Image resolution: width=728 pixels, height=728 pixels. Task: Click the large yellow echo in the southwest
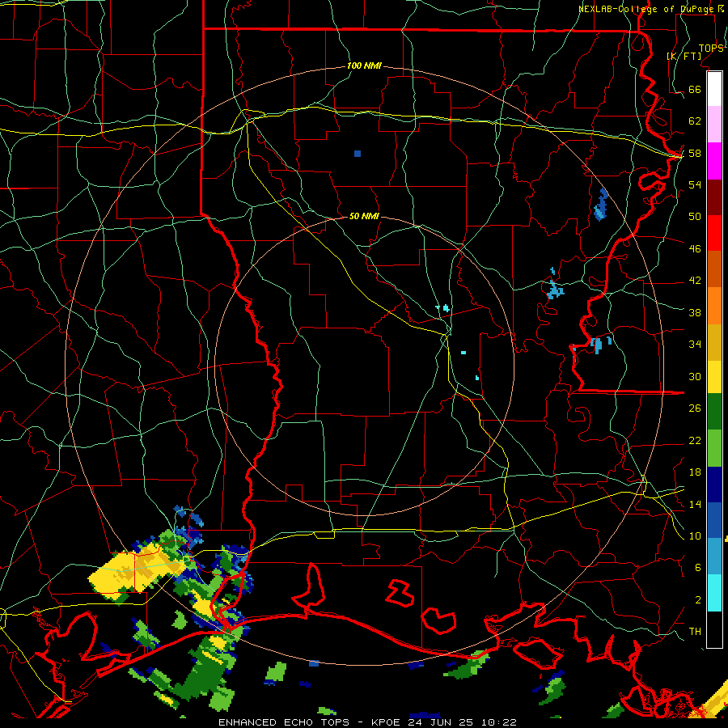click(137, 569)
